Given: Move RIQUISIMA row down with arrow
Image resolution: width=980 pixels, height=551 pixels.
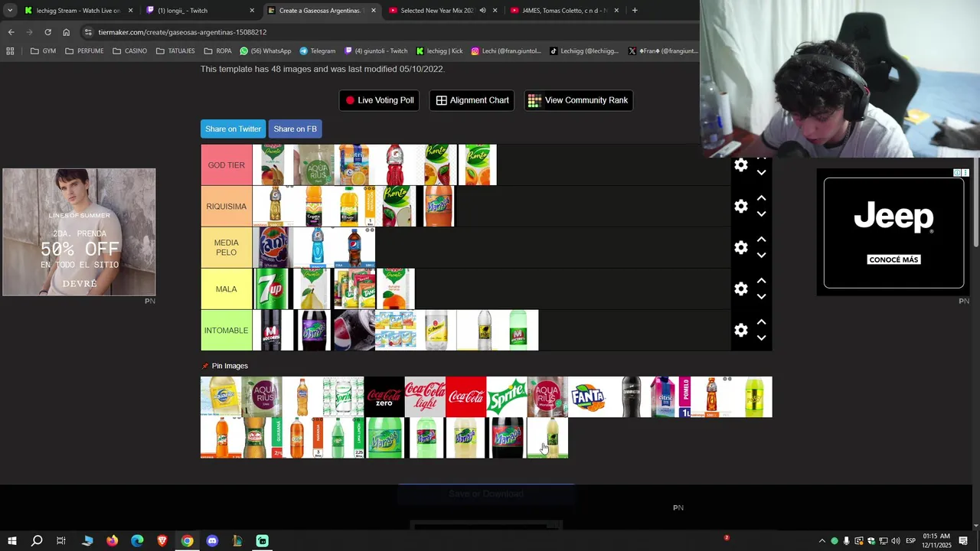Looking at the screenshot, I should [x=761, y=214].
